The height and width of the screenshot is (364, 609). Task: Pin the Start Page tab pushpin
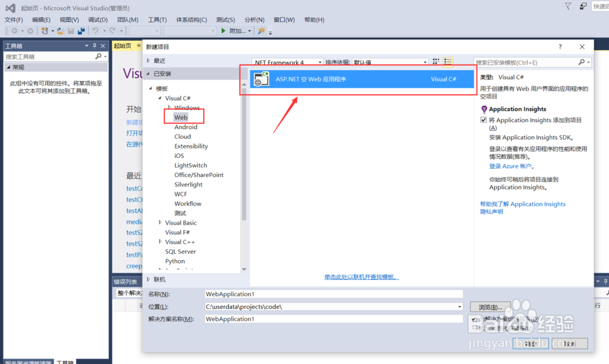(138, 46)
